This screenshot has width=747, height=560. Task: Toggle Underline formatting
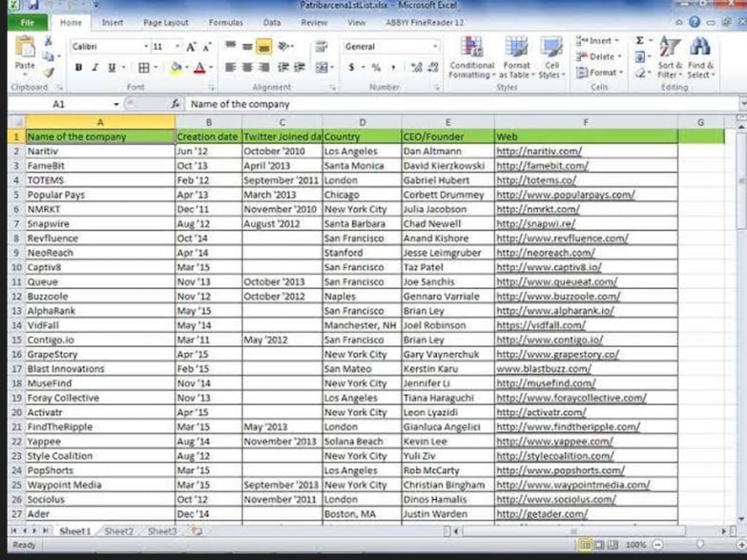(111, 68)
